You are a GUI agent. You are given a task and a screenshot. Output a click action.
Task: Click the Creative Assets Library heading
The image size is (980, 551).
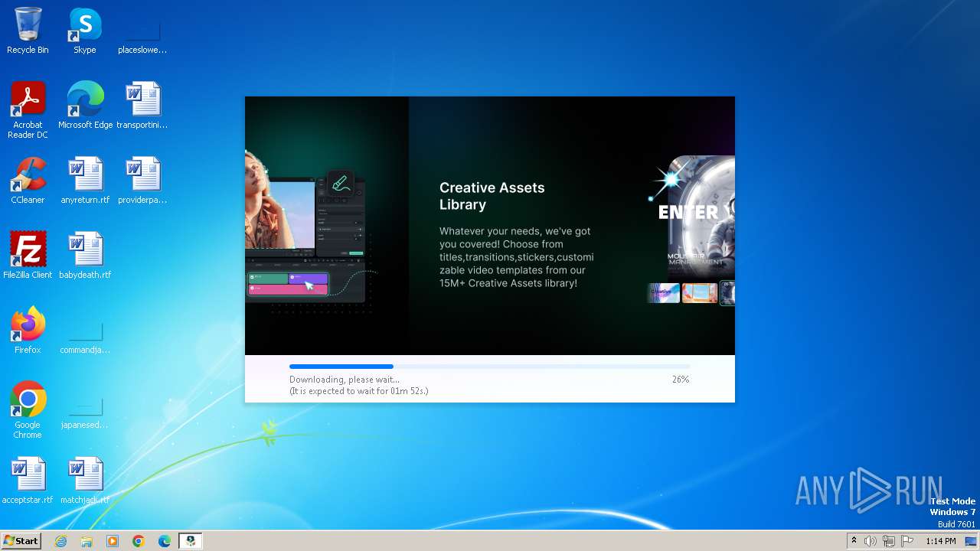pos(492,196)
